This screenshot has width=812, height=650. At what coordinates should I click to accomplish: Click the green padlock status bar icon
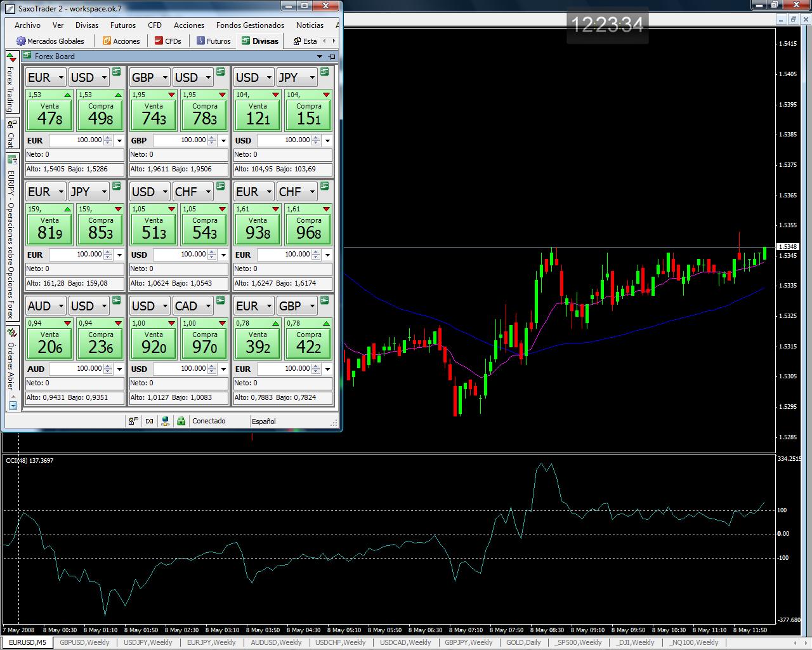click(181, 421)
